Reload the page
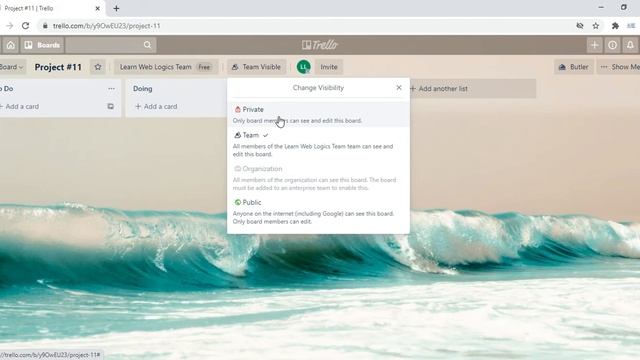640x360 pixels. 25,26
